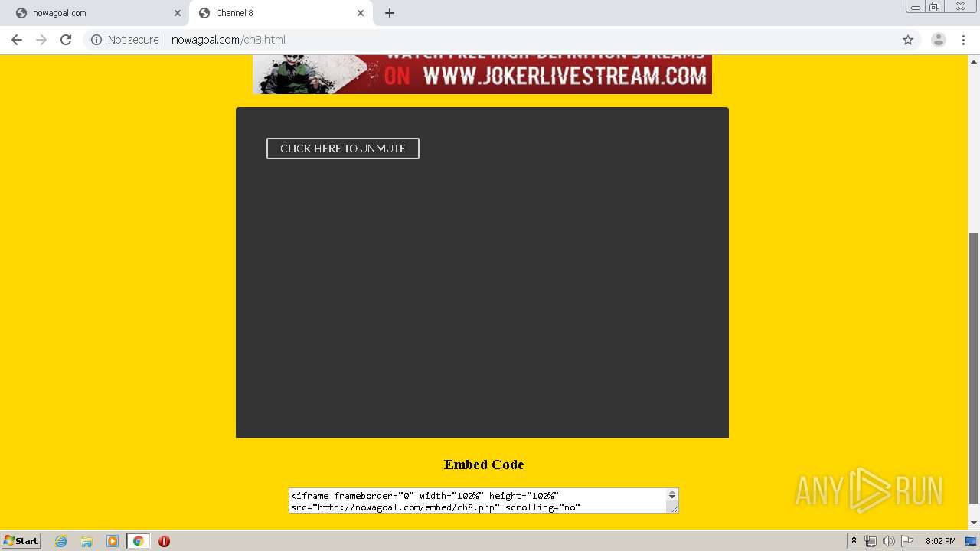Click inside the embed code text box
The width and height of the screenshot is (980, 551).
[x=478, y=500]
